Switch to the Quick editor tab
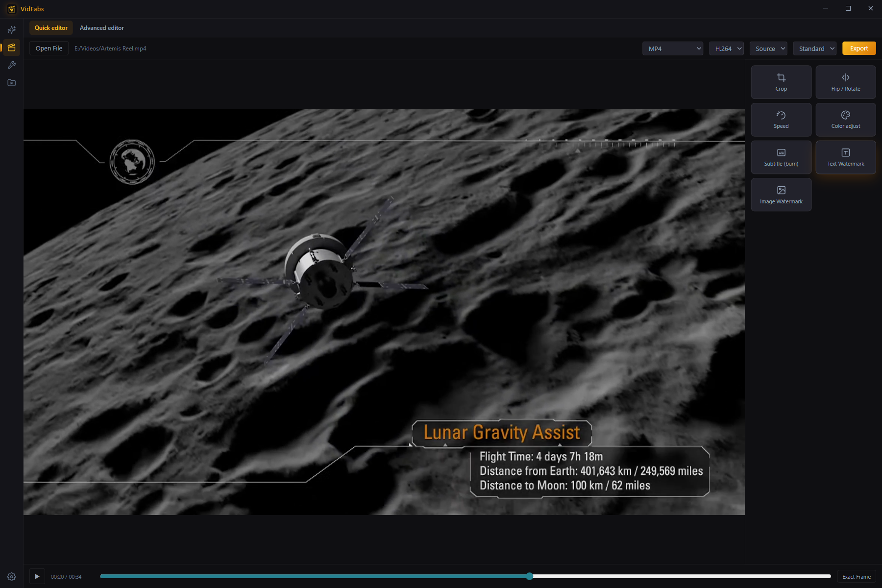Screen dimensions: 882x588 coord(51,28)
